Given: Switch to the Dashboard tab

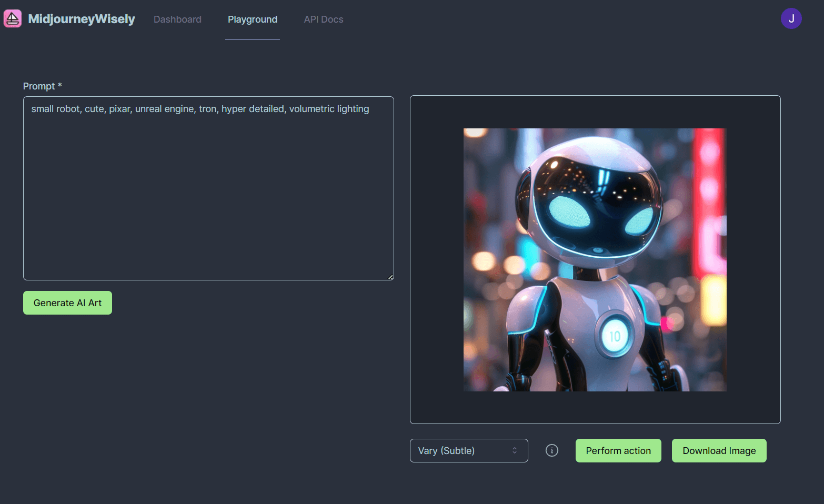Looking at the screenshot, I should point(177,19).
